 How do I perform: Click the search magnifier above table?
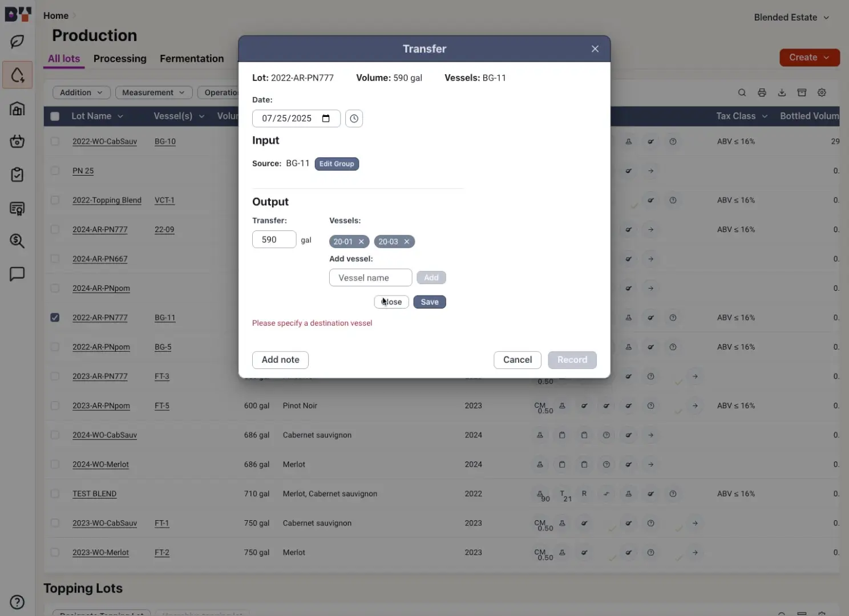pyautogui.click(x=742, y=92)
